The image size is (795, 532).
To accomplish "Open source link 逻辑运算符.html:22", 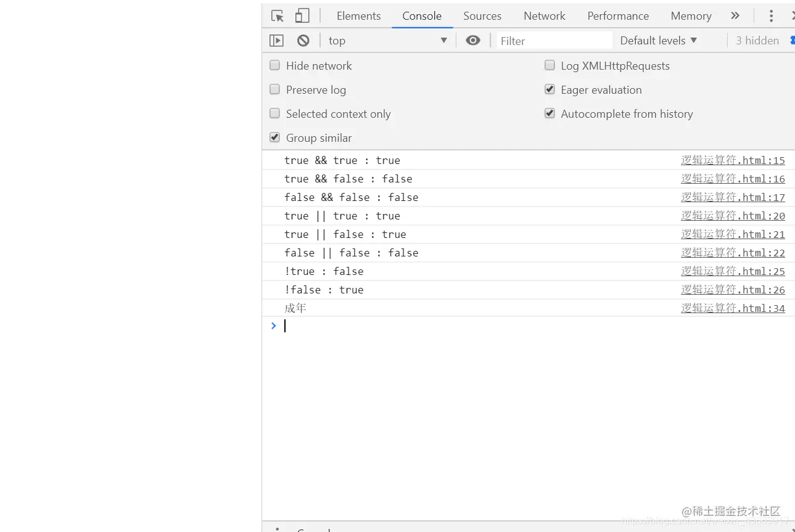I will click(733, 253).
